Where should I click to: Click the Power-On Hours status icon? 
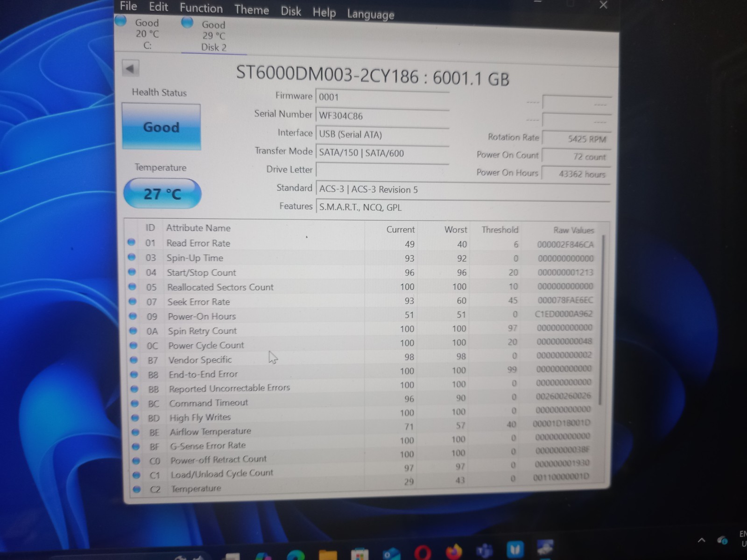(x=133, y=316)
